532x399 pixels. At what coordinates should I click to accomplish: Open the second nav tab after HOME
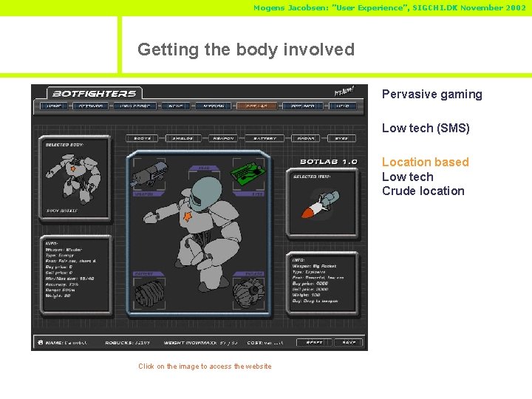tap(91, 106)
